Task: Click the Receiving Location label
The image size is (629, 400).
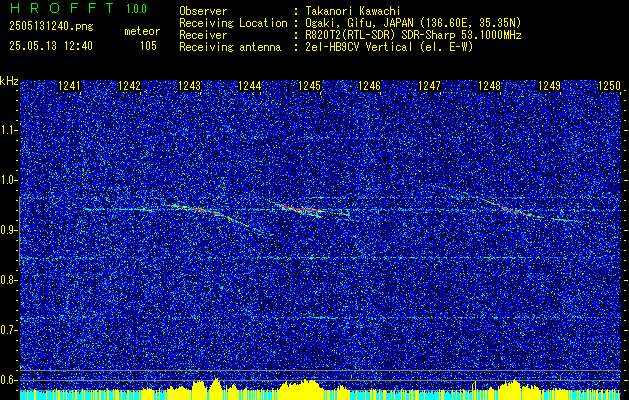Action: tap(233, 23)
